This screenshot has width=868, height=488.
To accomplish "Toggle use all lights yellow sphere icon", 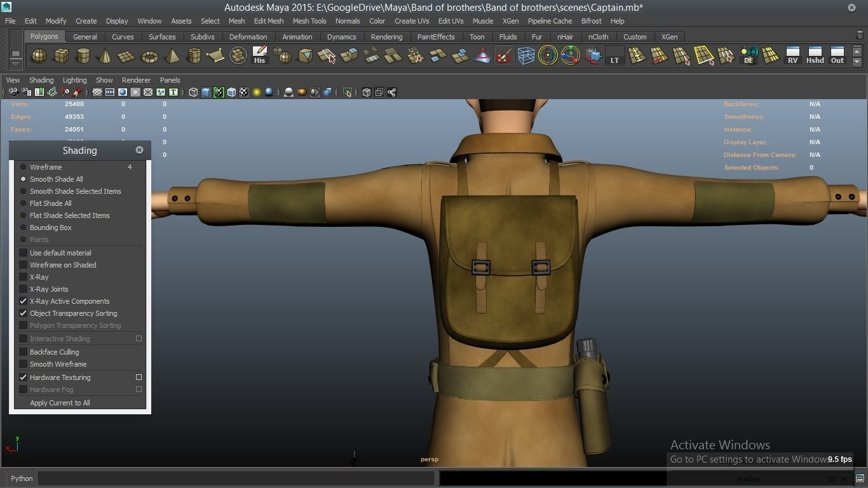I will 256,92.
